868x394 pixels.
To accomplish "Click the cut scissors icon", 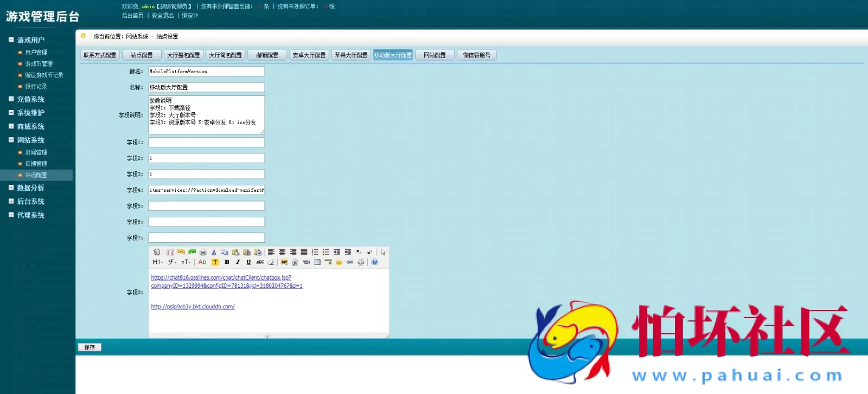I will pos(214,252).
